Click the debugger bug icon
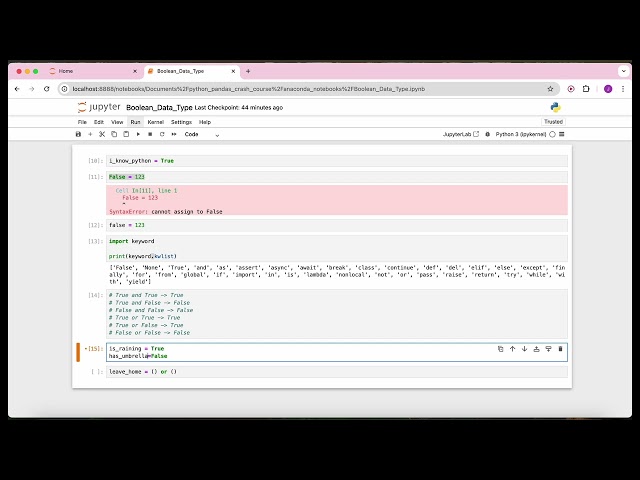Image resolution: width=640 pixels, height=480 pixels. pos(487,134)
